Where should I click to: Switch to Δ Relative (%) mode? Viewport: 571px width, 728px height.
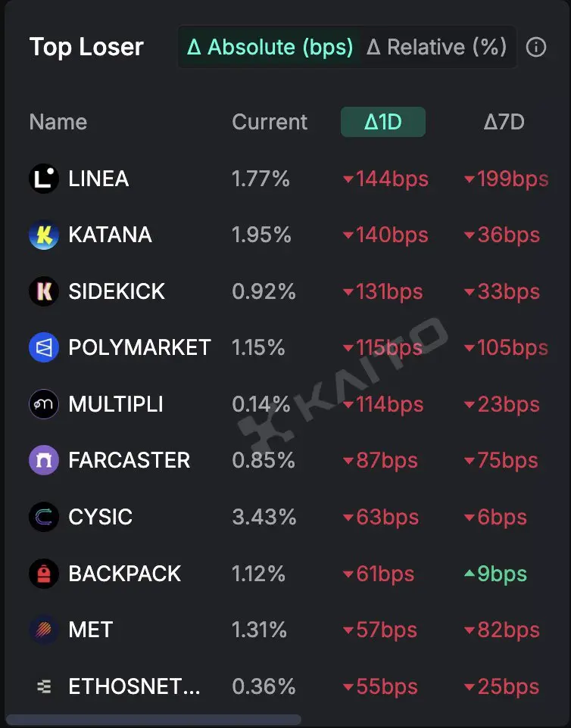pyautogui.click(x=437, y=47)
